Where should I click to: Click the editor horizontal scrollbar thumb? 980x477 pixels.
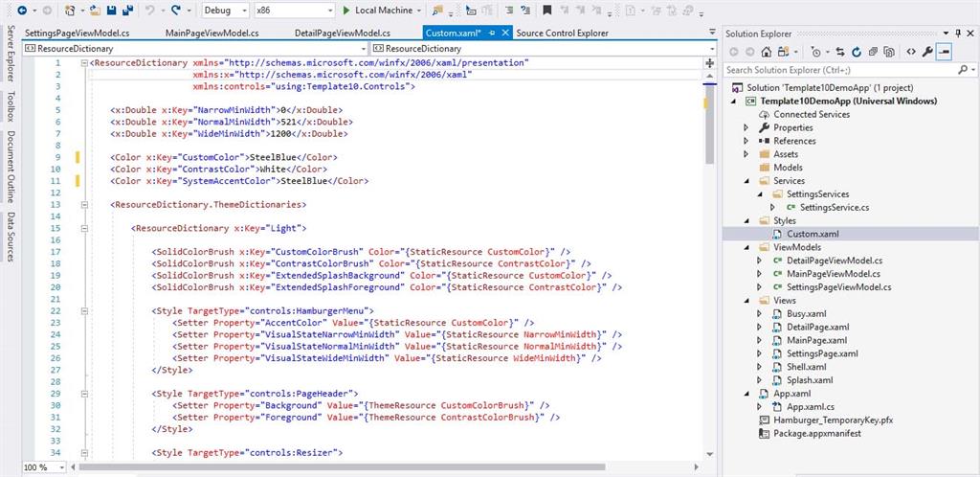point(342,467)
